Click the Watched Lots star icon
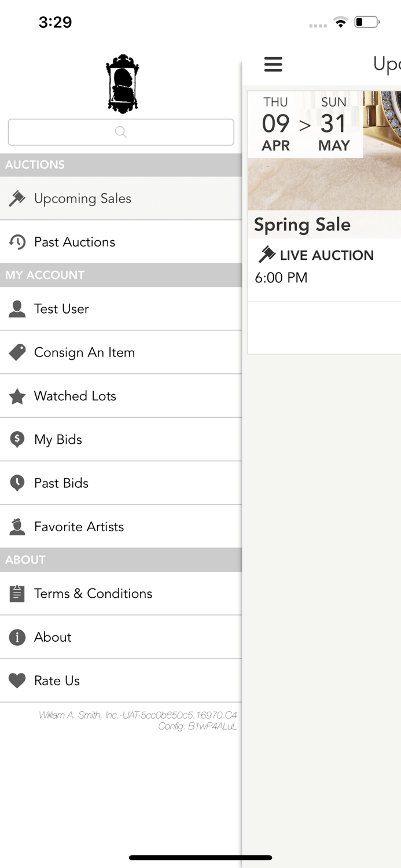Viewport: 401px width, 868px height. [x=17, y=396]
